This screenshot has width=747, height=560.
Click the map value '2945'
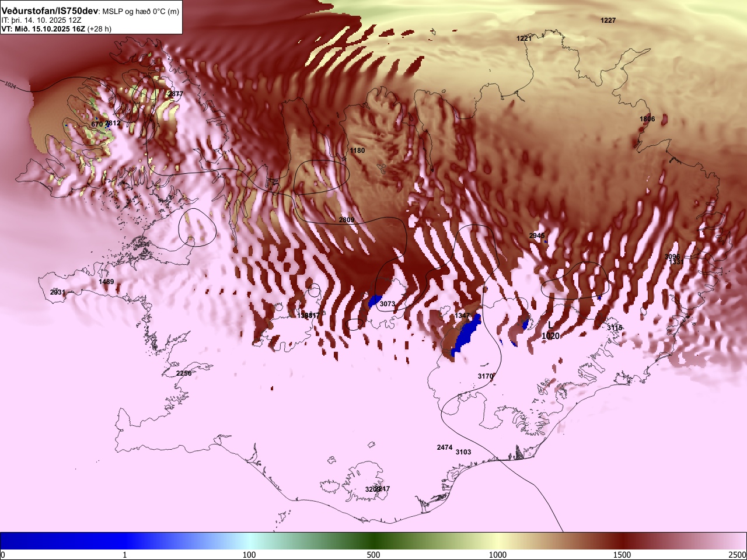tap(537, 236)
